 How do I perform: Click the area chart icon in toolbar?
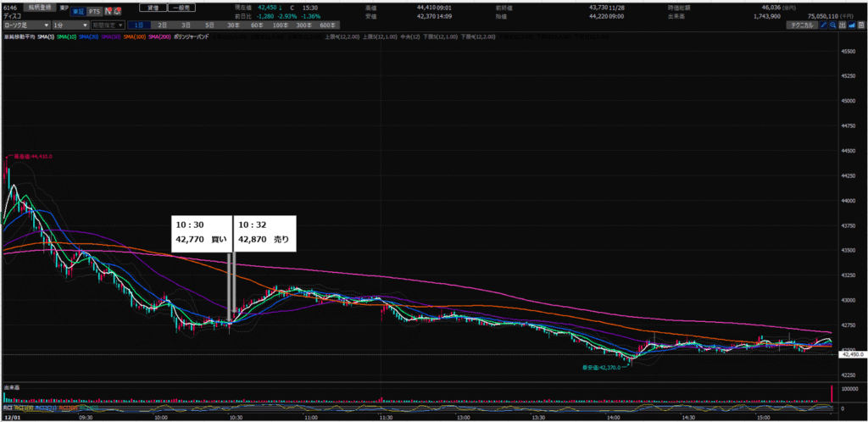click(x=854, y=26)
